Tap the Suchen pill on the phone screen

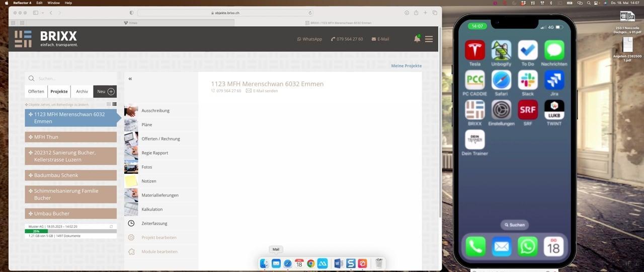[514, 225]
